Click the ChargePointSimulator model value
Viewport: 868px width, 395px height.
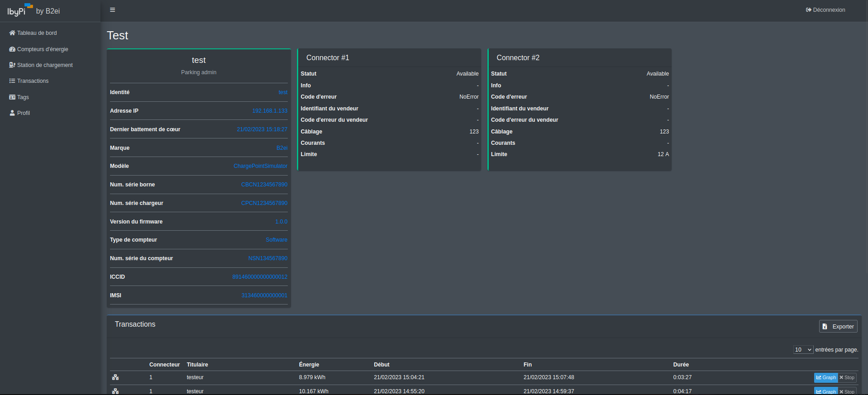coord(260,166)
